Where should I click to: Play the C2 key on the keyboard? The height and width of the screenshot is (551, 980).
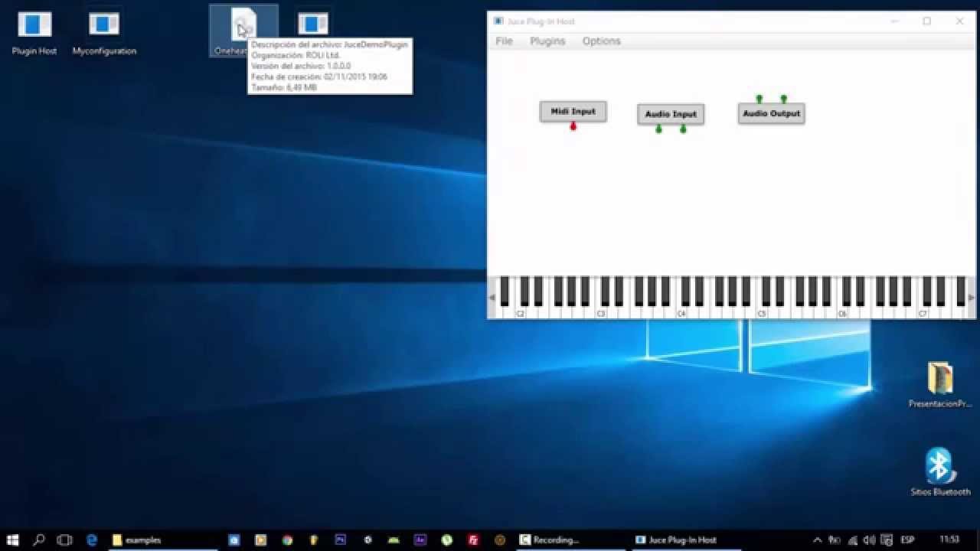521,312
